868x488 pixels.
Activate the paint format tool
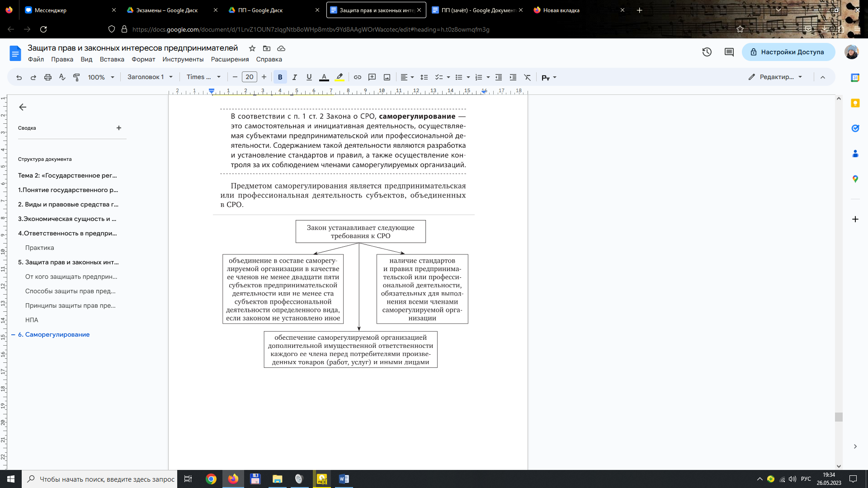tap(77, 77)
